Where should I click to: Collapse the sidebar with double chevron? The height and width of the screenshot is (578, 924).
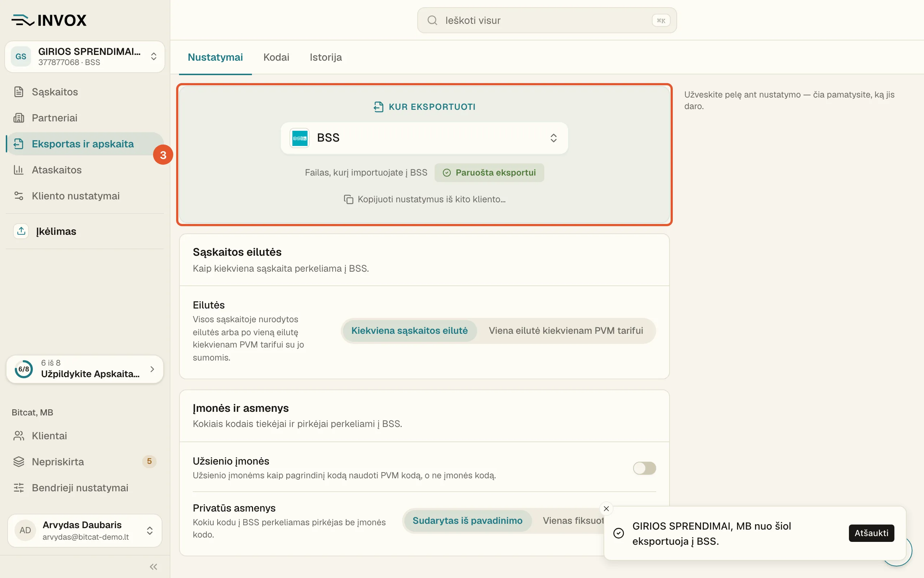(153, 566)
